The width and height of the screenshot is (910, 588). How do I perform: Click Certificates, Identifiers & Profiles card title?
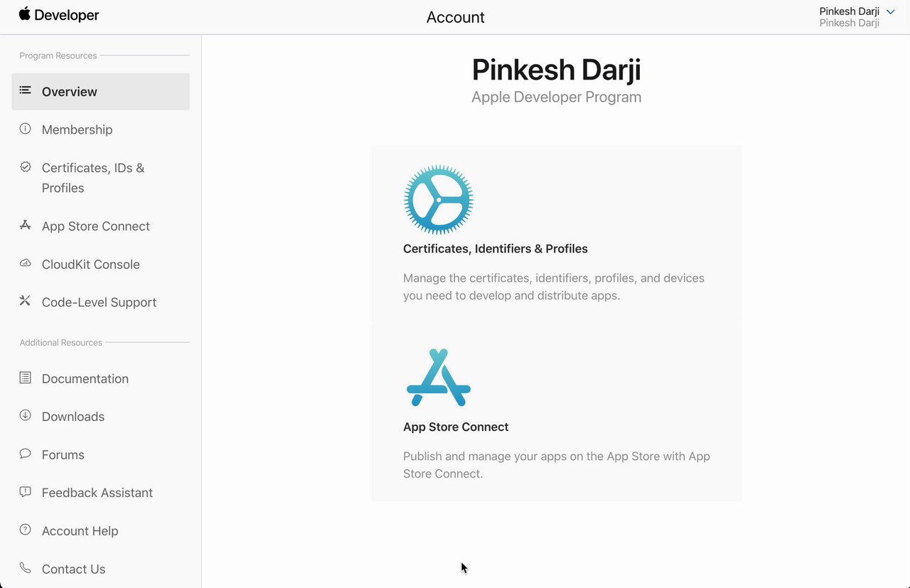click(496, 249)
